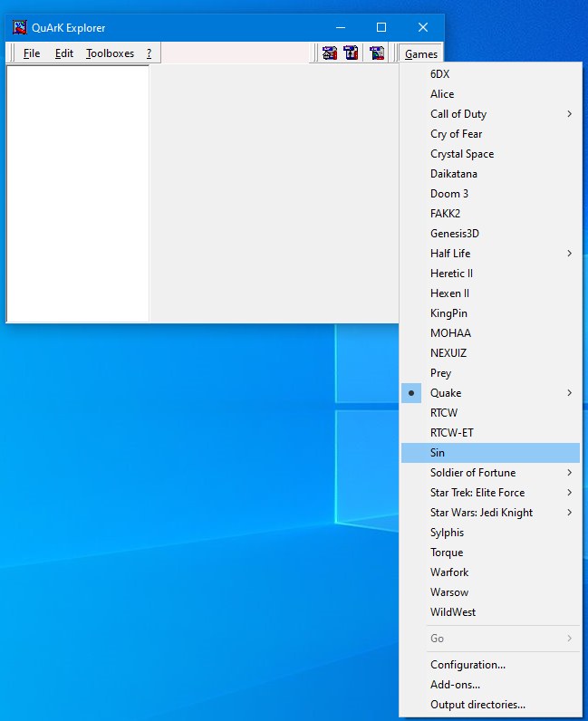Click the empty tree view pane
The width and height of the screenshot is (588, 721).
click(x=78, y=194)
